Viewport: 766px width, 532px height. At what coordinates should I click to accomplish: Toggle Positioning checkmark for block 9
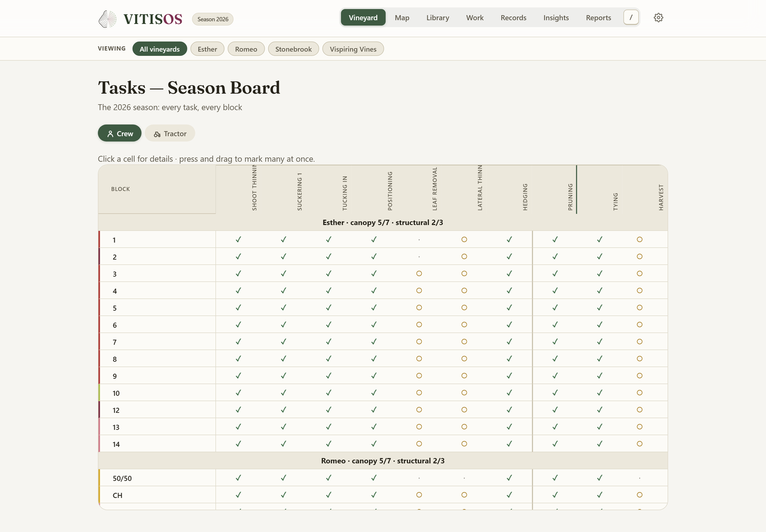pyautogui.click(x=374, y=376)
